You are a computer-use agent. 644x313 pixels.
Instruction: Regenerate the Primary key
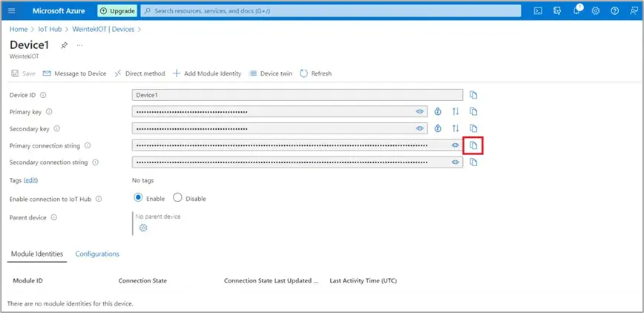pyautogui.click(x=438, y=111)
